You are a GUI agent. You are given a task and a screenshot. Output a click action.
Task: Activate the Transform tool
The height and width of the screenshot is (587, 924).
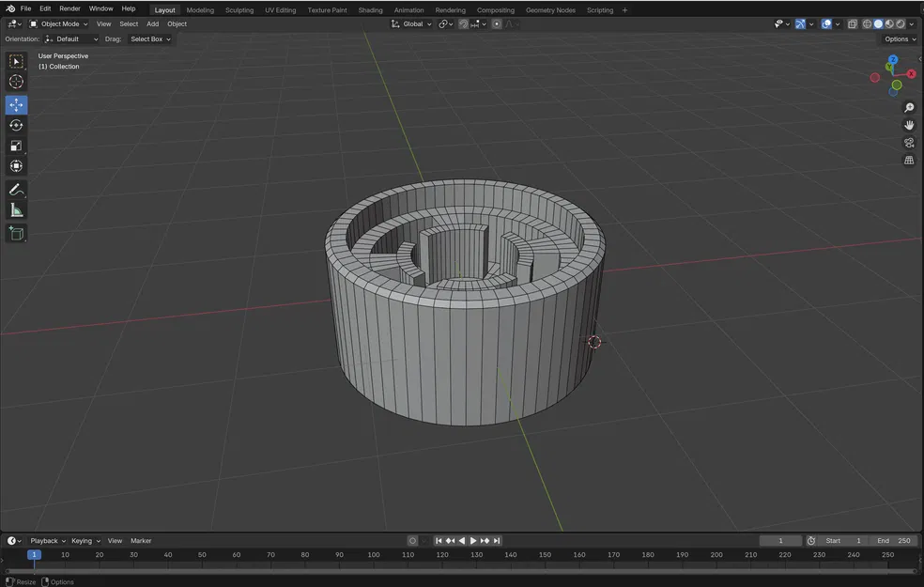(16, 166)
